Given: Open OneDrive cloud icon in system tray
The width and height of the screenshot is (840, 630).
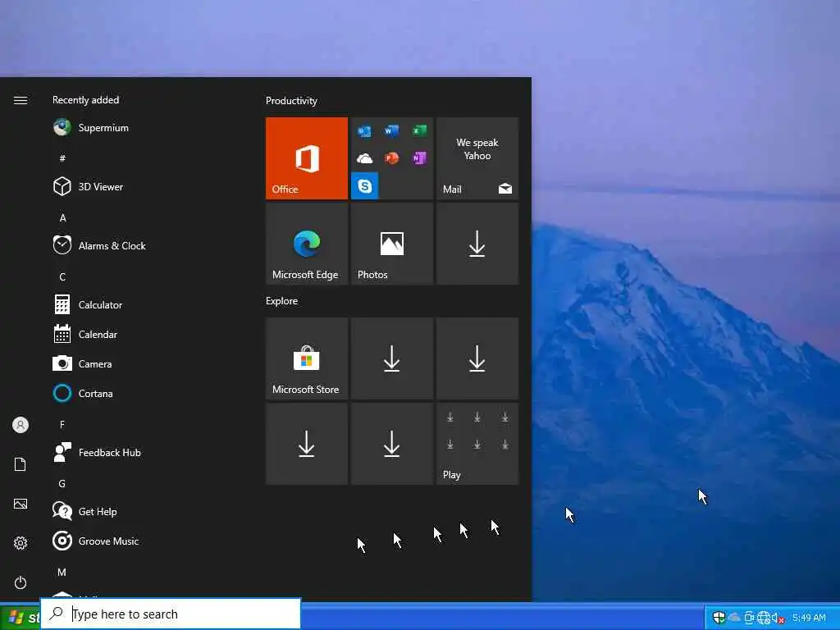Looking at the screenshot, I should pyautogui.click(x=734, y=618).
